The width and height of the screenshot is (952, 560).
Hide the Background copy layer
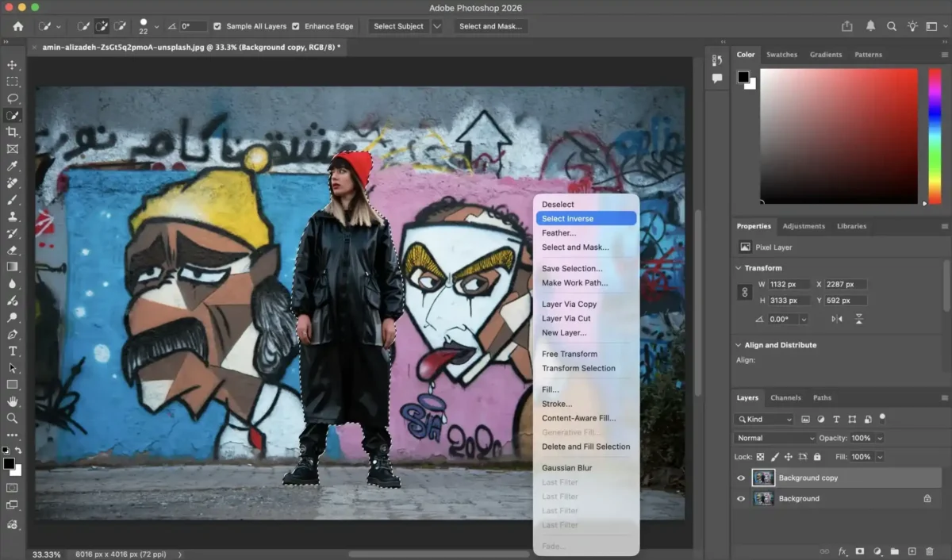click(x=741, y=478)
